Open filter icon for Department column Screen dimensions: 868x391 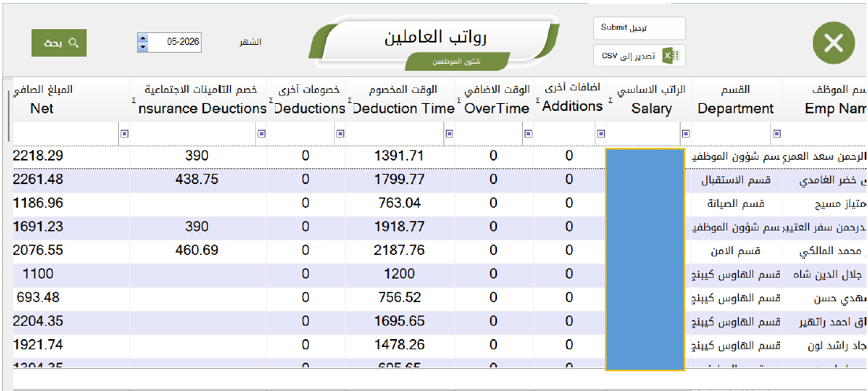point(777,133)
